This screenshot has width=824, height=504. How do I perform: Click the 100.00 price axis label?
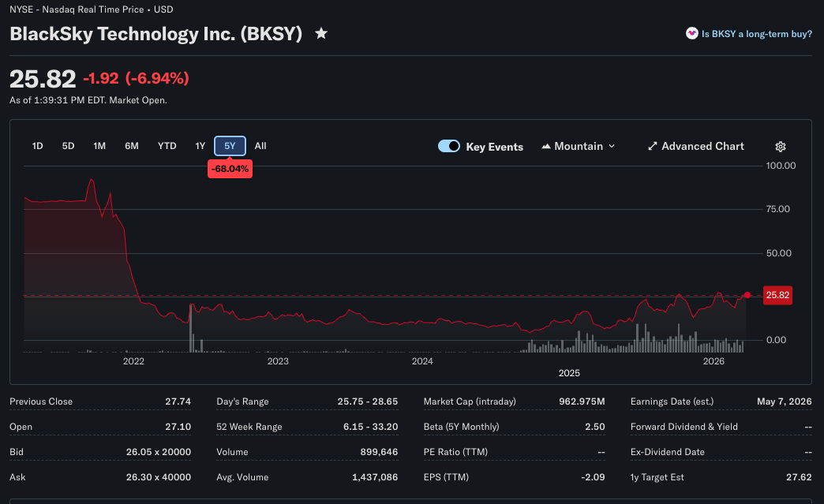[x=781, y=166]
